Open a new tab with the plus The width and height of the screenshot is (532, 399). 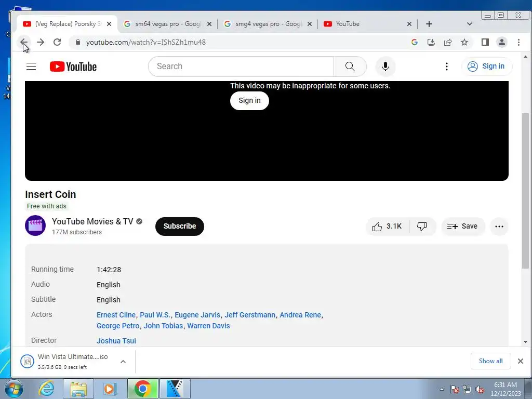tap(429, 24)
